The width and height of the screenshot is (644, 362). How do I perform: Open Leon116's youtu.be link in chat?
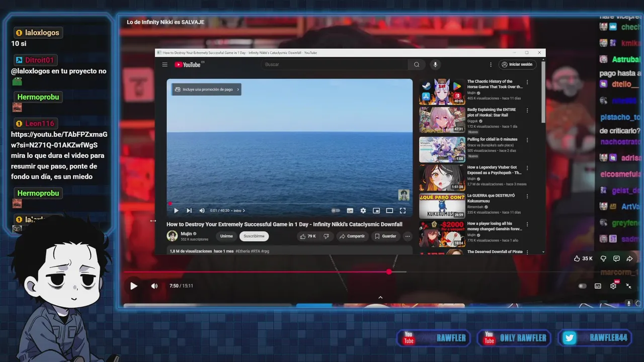click(x=59, y=140)
